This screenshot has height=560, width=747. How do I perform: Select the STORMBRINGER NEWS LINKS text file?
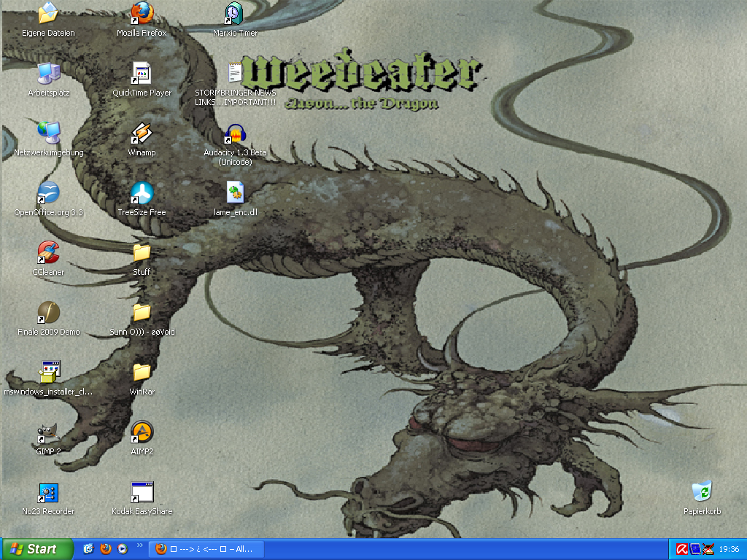(234, 74)
